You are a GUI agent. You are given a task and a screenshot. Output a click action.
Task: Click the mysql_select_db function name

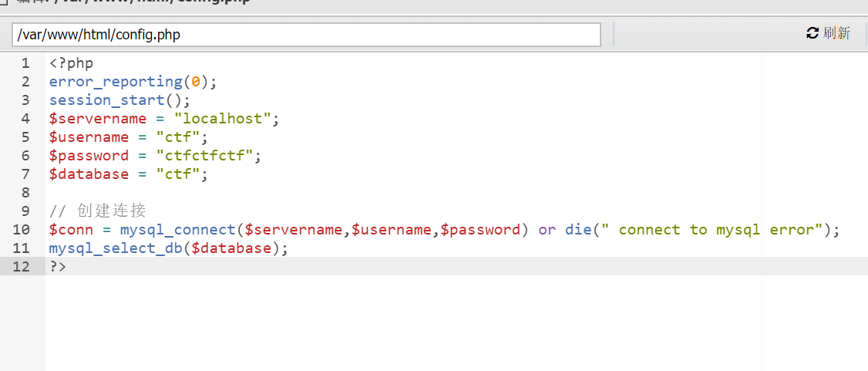tap(116, 248)
